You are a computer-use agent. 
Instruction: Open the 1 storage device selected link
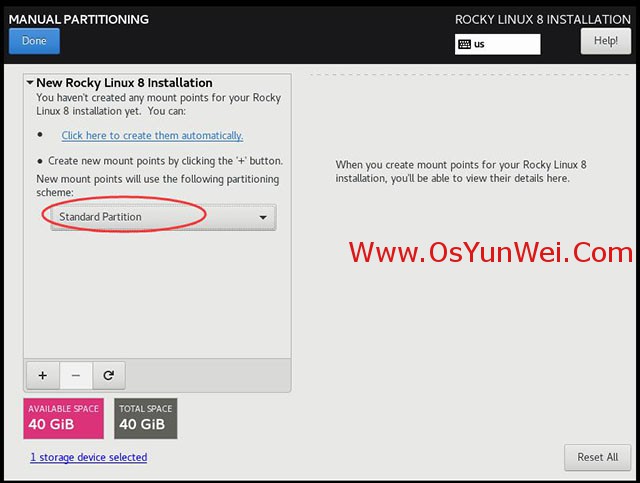click(x=89, y=457)
